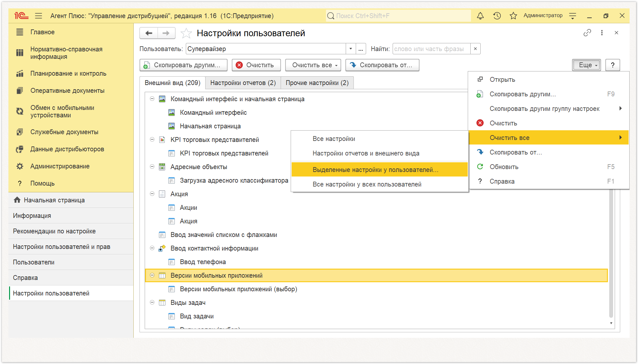The image size is (638, 364).
Task: Open Пользователь dropdown arrow
Action: coord(351,49)
